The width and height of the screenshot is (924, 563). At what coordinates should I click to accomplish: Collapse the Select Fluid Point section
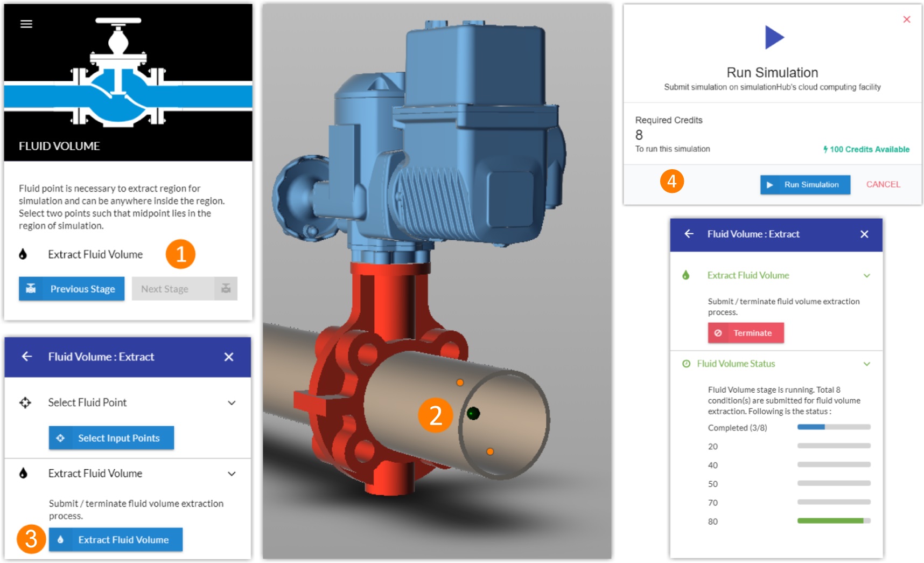click(x=232, y=402)
